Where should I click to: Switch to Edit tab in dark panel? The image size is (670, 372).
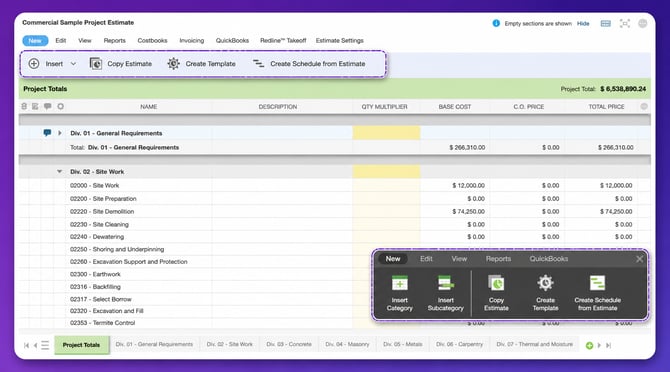(426, 259)
